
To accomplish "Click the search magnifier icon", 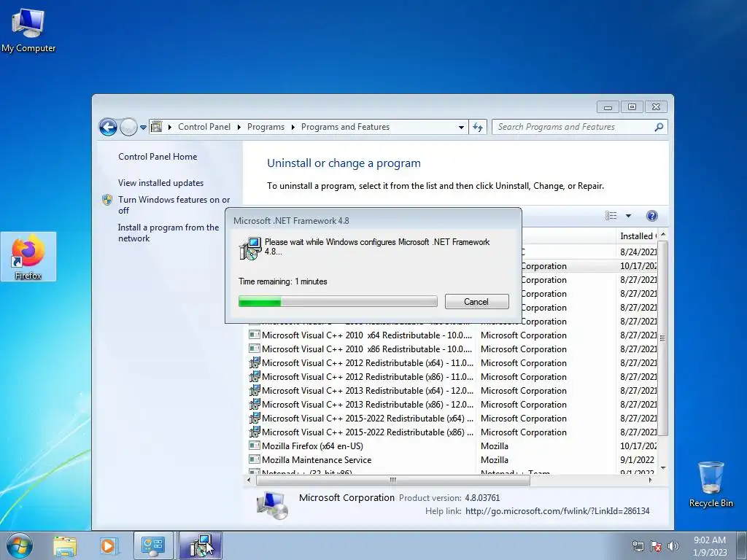I will pyautogui.click(x=659, y=127).
